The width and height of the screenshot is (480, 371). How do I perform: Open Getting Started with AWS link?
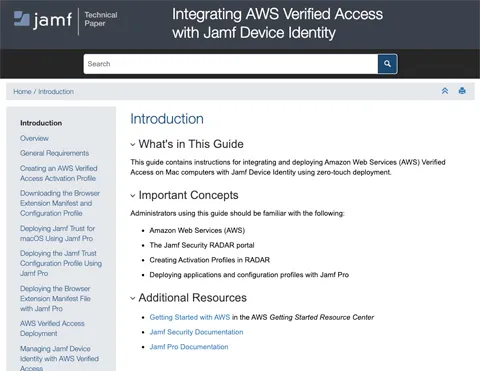coord(190,317)
